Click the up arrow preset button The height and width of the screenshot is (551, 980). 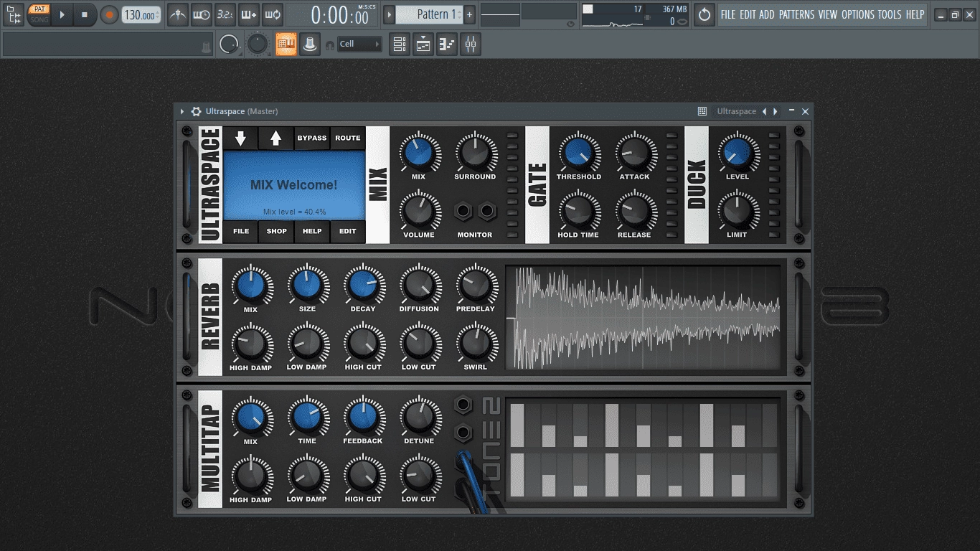[x=276, y=138]
